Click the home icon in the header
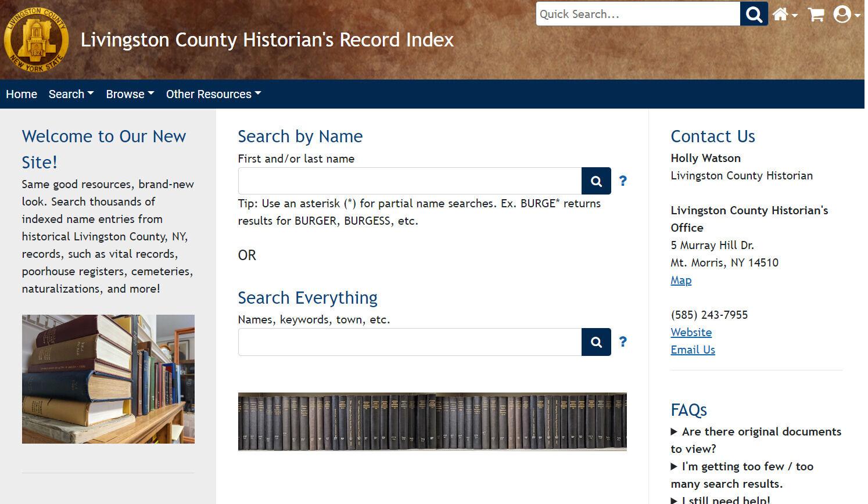 [781, 14]
